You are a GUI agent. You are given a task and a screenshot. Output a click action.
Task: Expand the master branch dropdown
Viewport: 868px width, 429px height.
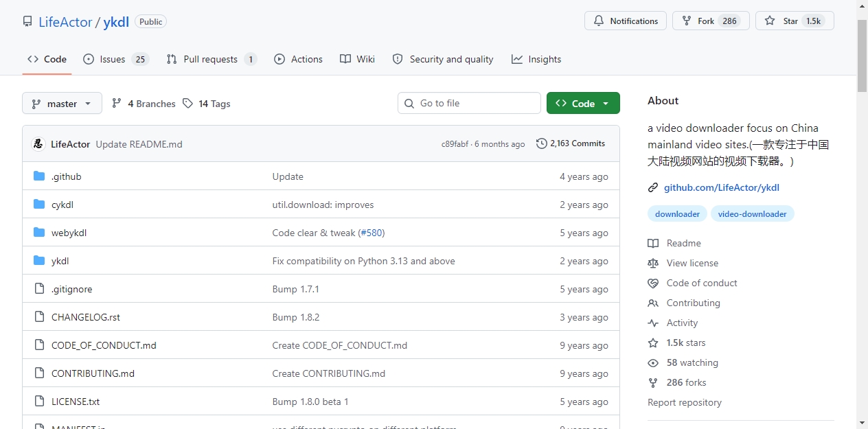coord(62,104)
